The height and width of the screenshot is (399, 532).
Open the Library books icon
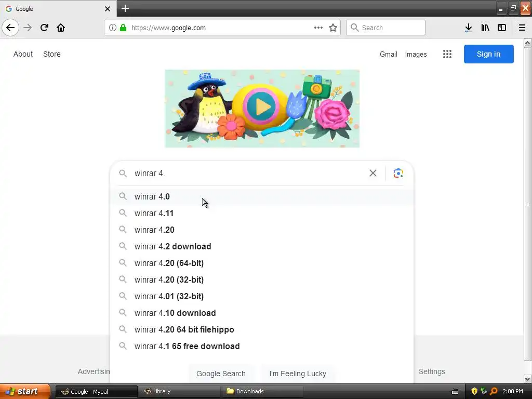[485, 28]
